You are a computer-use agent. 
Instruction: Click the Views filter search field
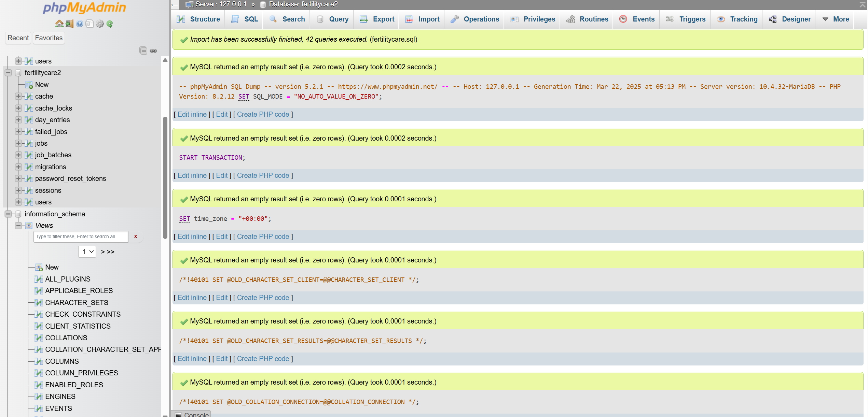[81, 236]
